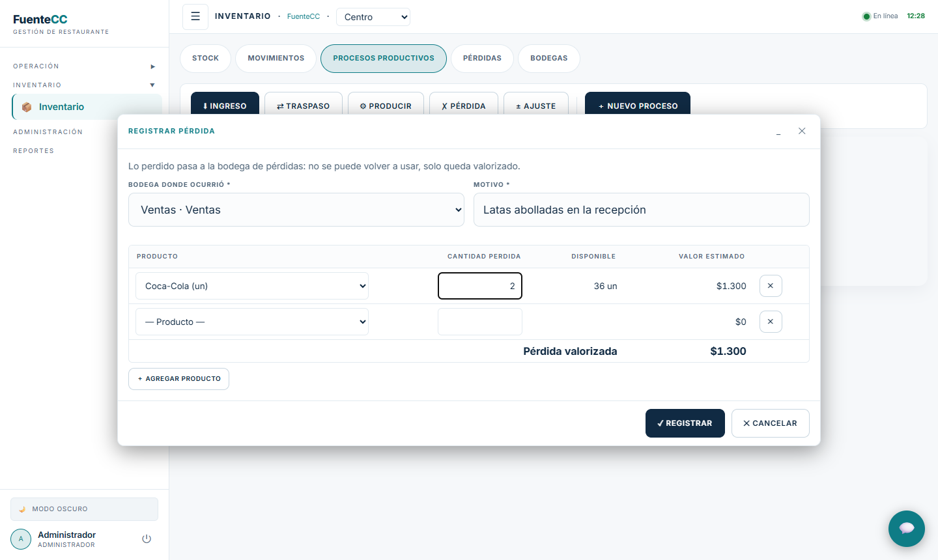Switch to the Stock tab
This screenshot has width=938, height=560.
pyautogui.click(x=205, y=58)
